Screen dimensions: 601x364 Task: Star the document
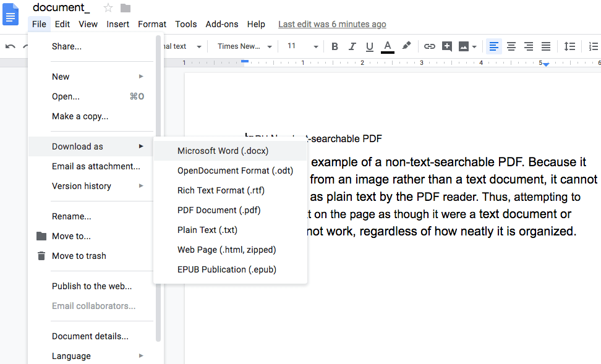[x=108, y=8]
